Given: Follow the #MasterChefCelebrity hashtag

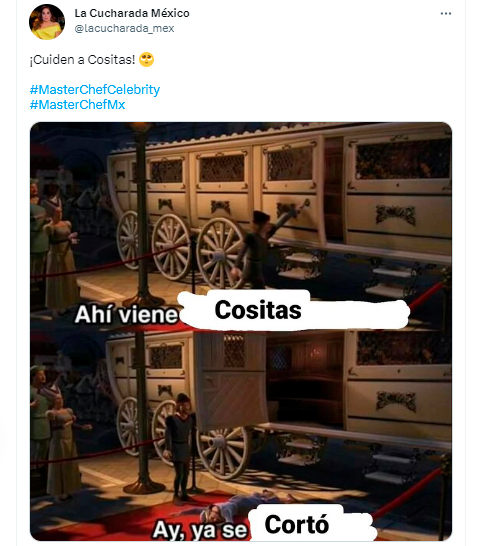Looking at the screenshot, I should (x=95, y=89).
